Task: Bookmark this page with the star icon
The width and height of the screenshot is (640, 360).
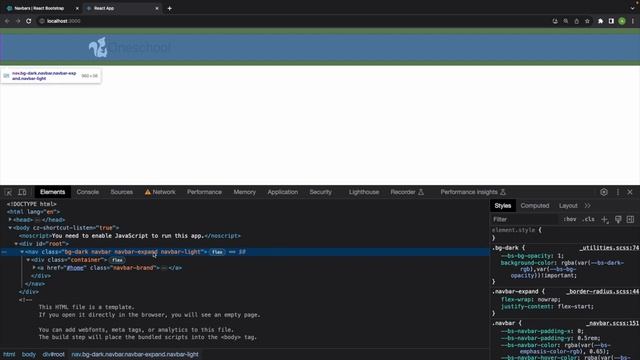Action: click(587, 21)
